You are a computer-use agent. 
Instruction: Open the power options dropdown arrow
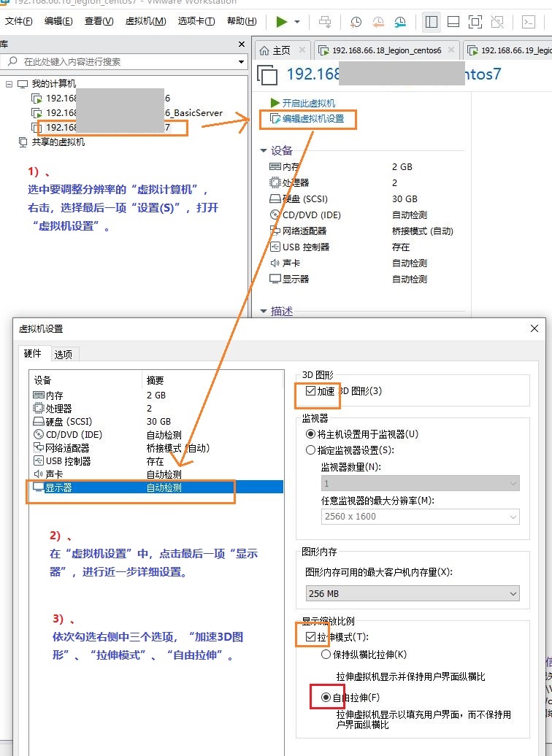pos(297,22)
